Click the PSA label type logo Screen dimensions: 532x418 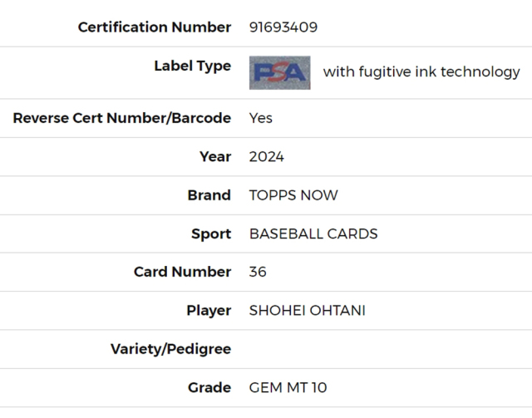[279, 72]
